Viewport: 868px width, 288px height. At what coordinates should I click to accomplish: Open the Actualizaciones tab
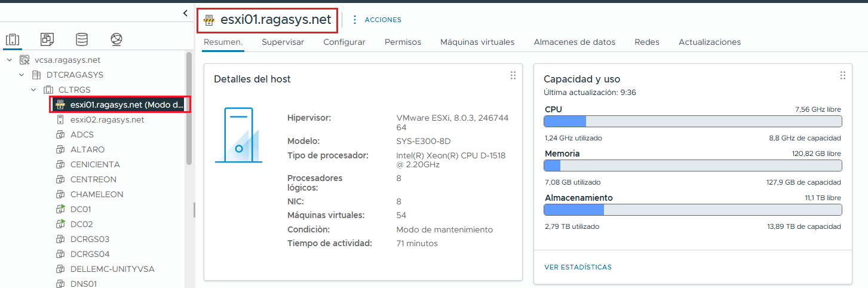(x=710, y=42)
